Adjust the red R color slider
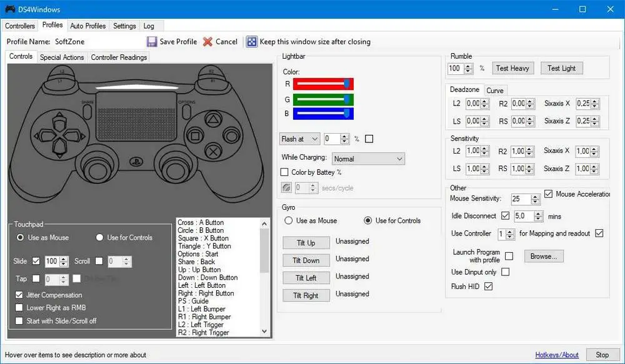This screenshot has height=364, width=625. click(323, 84)
